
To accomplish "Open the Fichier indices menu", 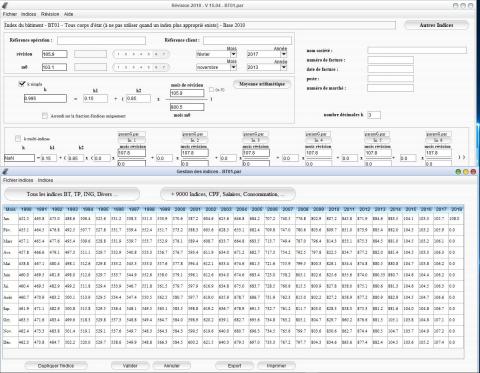I will tap(18, 180).
